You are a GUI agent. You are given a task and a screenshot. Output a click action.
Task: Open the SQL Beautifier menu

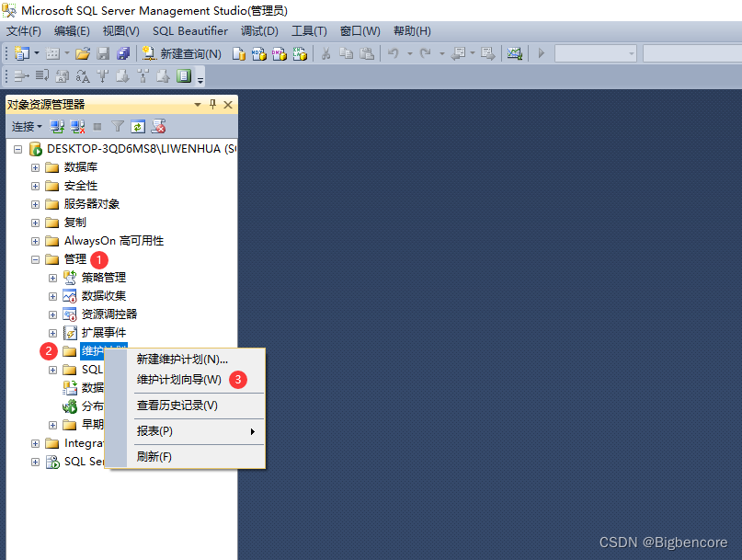point(190,31)
